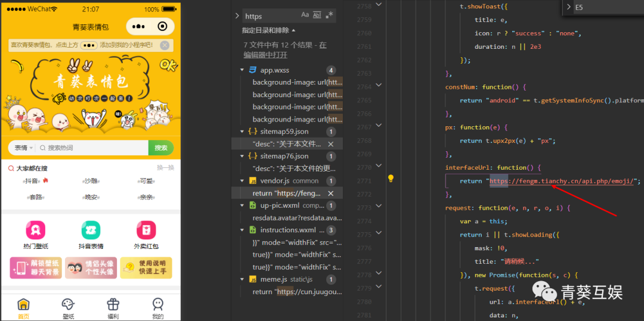
Task: Open the 情侣头像 个性头像 card
Action: tap(91, 268)
